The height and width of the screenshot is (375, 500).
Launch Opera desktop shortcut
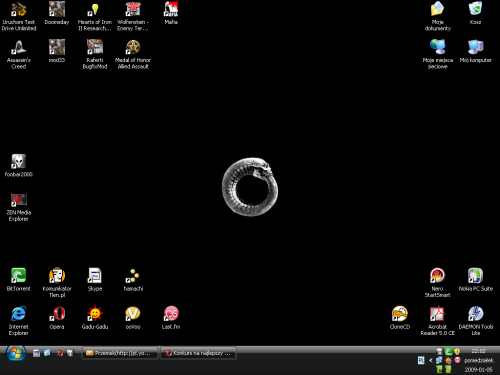pos(57,318)
